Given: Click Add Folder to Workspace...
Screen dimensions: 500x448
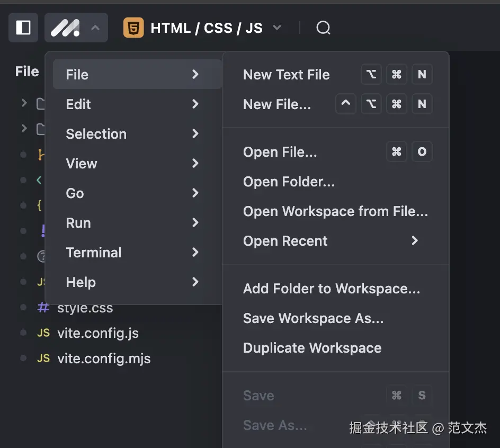Looking at the screenshot, I should [x=331, y=289].
